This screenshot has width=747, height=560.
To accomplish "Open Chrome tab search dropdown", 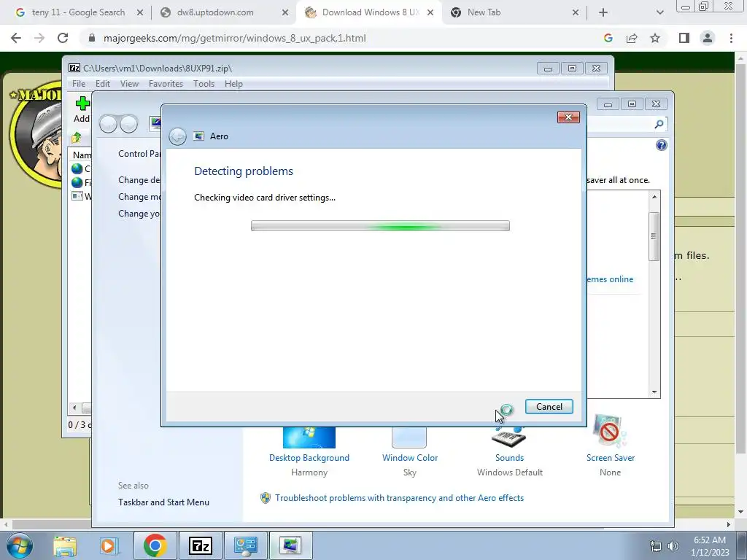I will pos(659,12).
